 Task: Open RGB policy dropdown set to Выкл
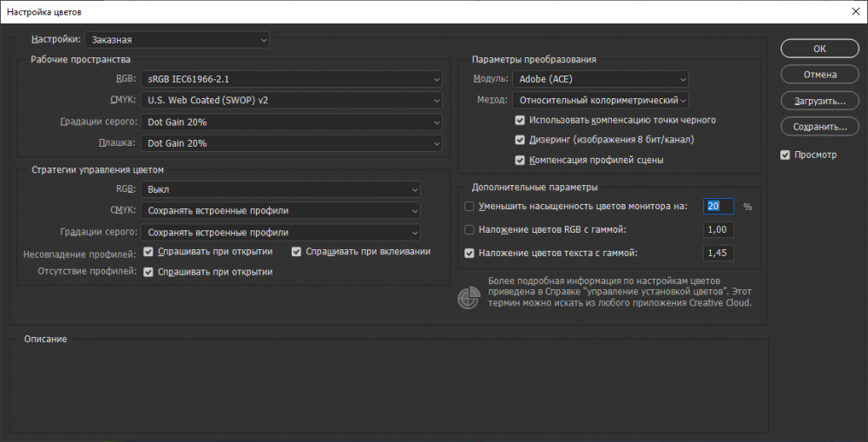click(x=280, y=189)
